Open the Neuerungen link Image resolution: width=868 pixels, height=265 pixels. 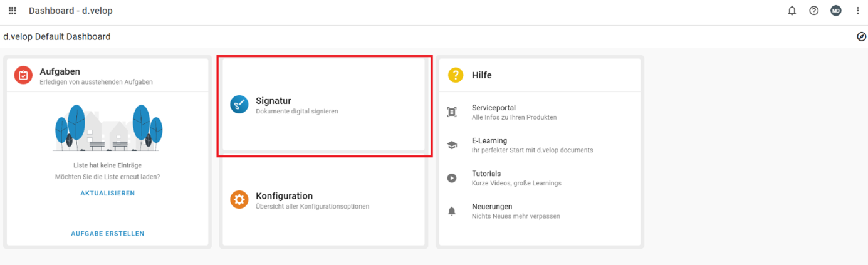(492, 207)
